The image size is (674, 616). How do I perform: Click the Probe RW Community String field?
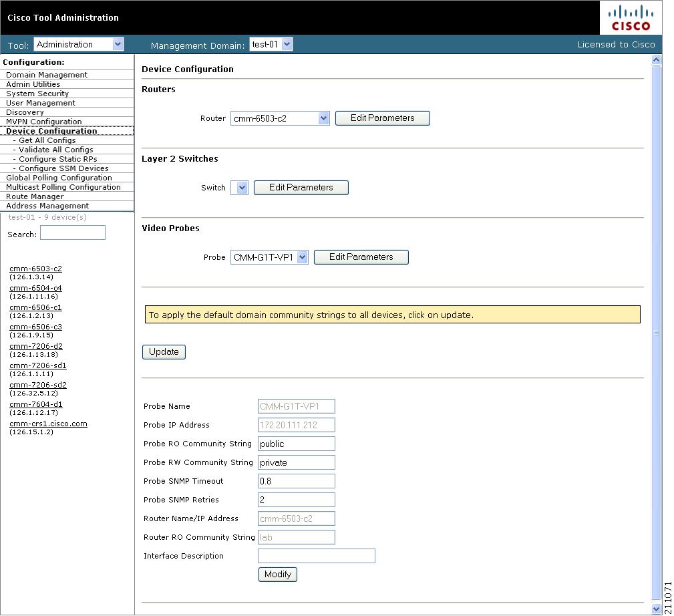point(296,462)
